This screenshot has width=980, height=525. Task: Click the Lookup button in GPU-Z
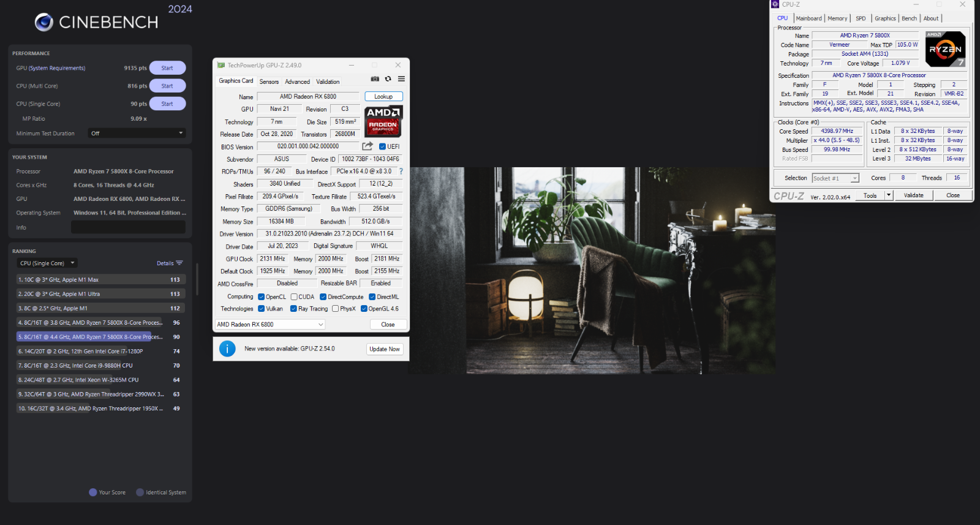point(383,96)
